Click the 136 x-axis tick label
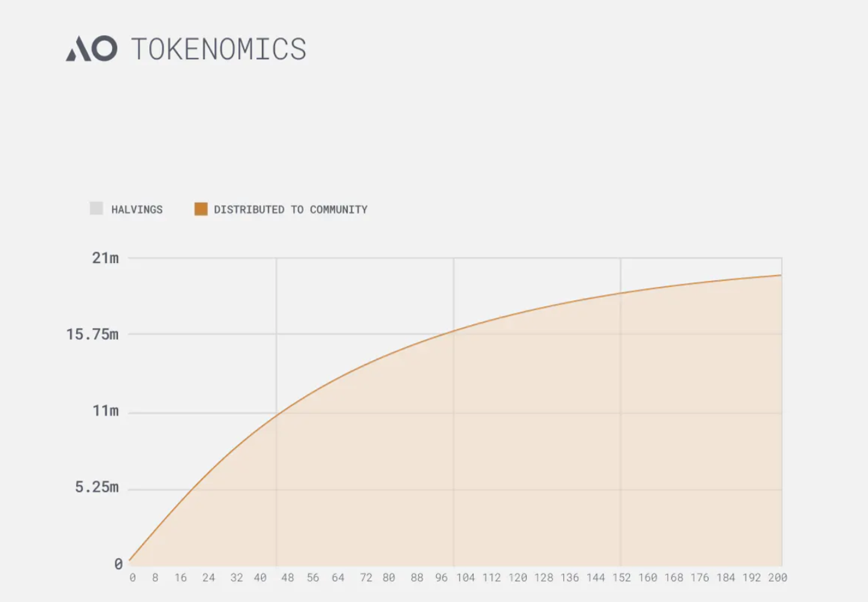The width and height of the screenshot is (868, 602). click(570, 578)
